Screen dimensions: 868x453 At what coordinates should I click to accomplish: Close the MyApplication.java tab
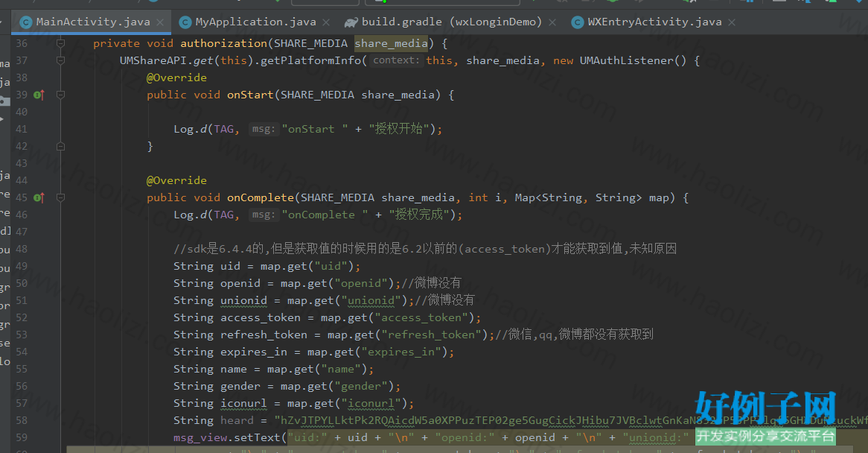[x=326, y=22]
